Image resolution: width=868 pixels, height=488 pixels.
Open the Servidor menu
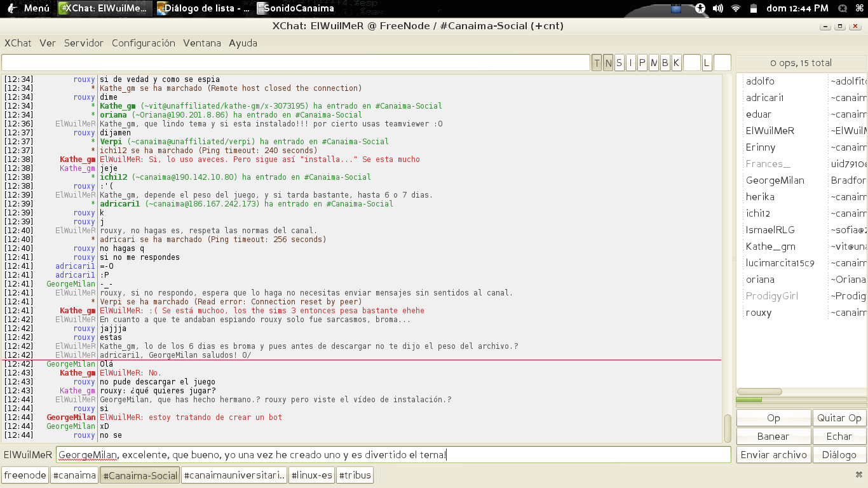[84, 43]
